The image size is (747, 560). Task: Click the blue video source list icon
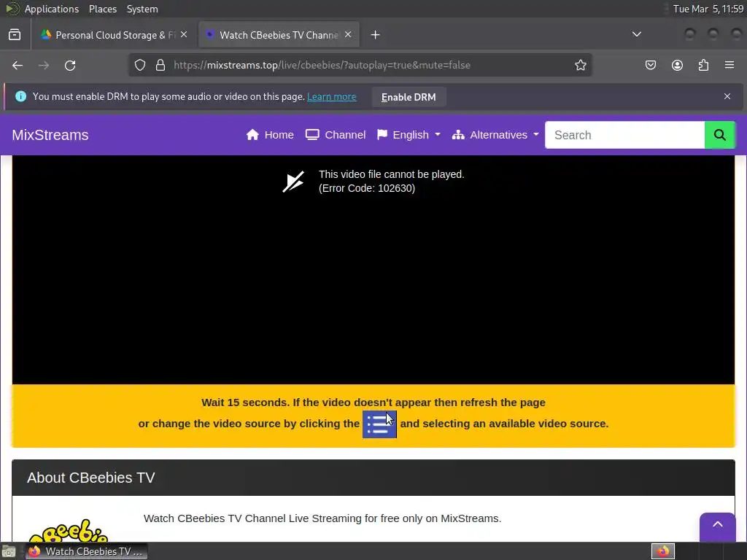point(379,424)
